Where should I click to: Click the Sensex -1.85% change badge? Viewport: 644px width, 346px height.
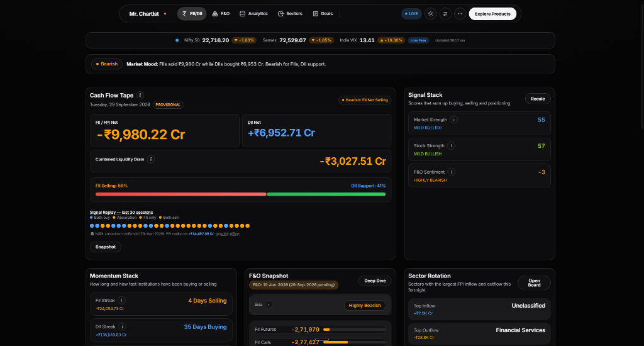pos(321,40)
